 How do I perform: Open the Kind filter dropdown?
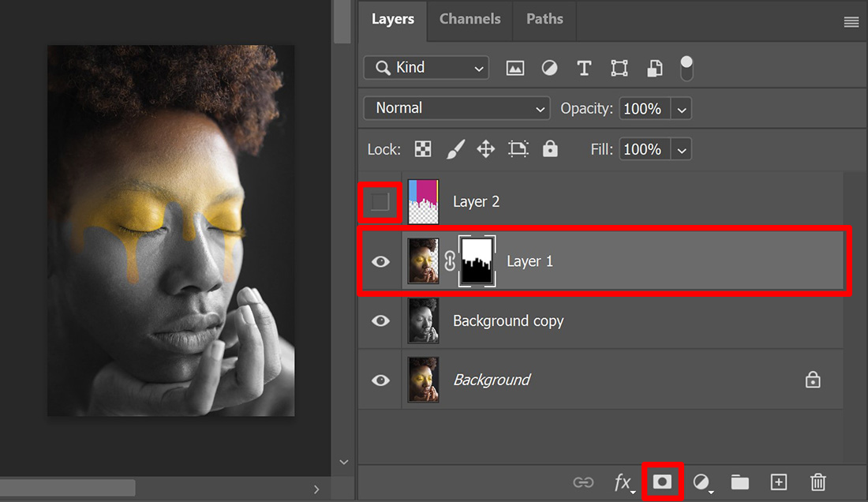pyautogui.click(x=426, y=68)
